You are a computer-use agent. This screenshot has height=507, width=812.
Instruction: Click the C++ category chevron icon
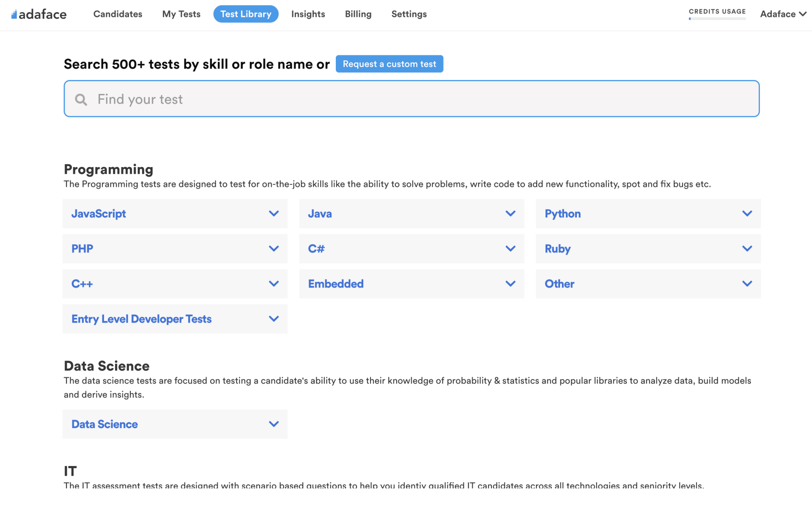[274, 284]
